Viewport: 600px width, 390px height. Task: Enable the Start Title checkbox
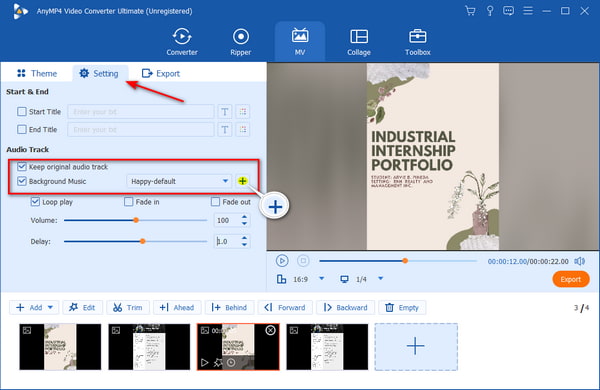click(x=22, y=111)
